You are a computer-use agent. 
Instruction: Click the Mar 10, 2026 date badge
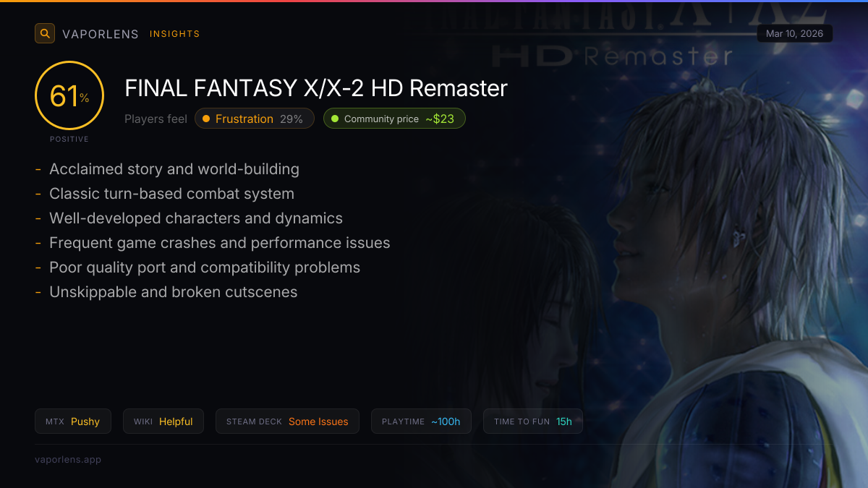click(794, 34)
